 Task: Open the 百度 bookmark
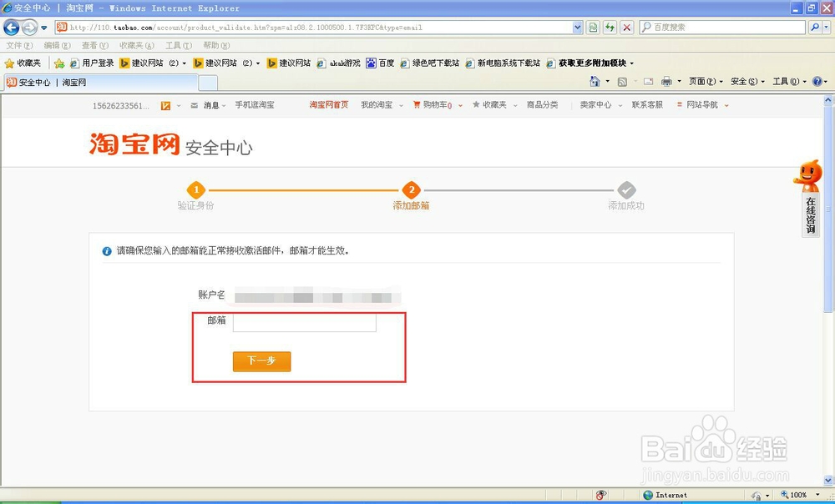(x=380, y=63)
